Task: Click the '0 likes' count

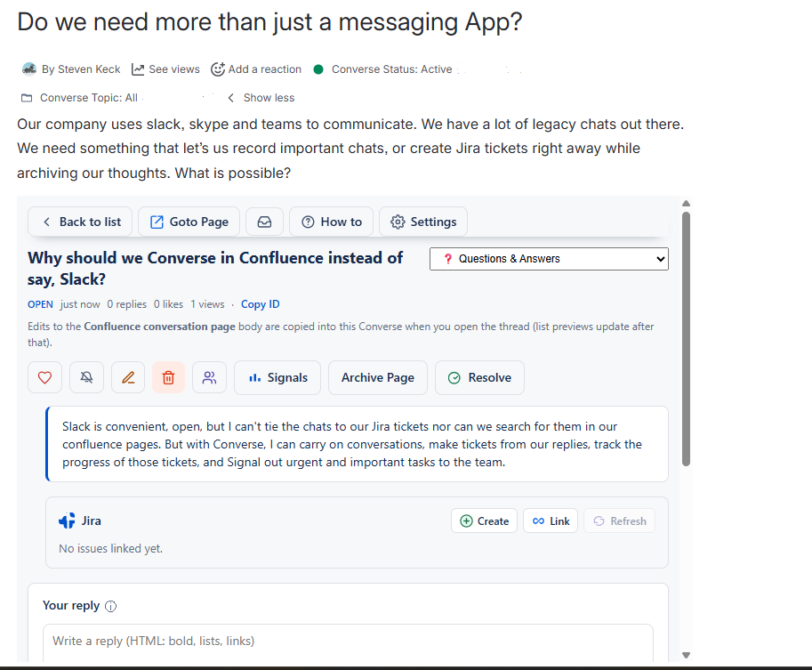Action: coord(168,304)
